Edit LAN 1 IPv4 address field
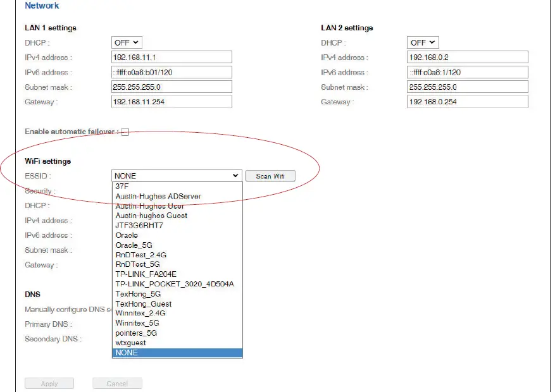The width and height of the screenshot is (555, 392). [171, 58]
